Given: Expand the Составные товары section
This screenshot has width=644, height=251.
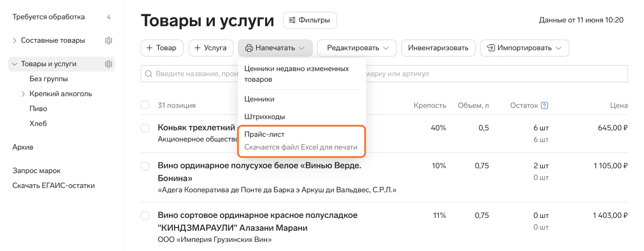Looking at the screenshot, I should tap(15, 40).
